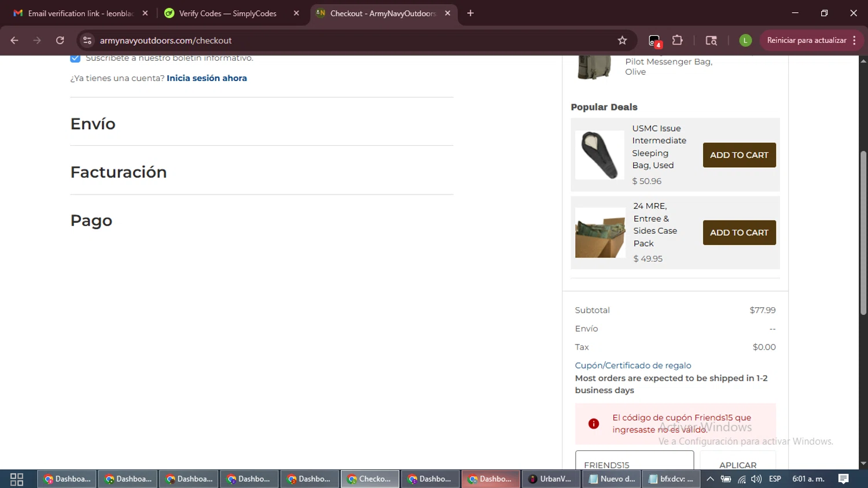Open a new browser tab
The image size is (868, 488).
click(x=470, y=13)
